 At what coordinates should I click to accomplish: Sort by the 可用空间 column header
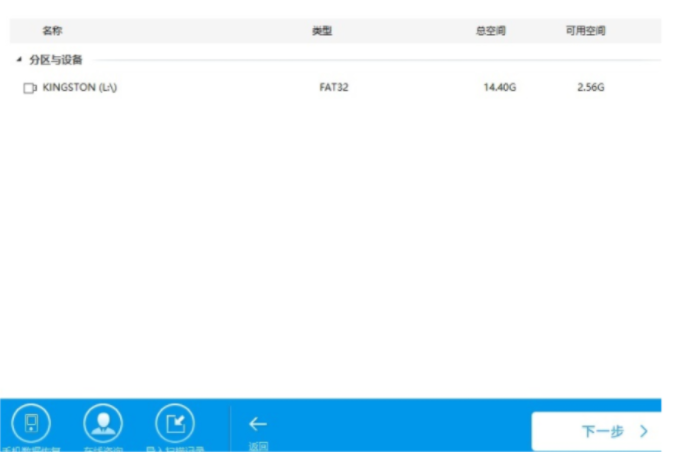585,31
